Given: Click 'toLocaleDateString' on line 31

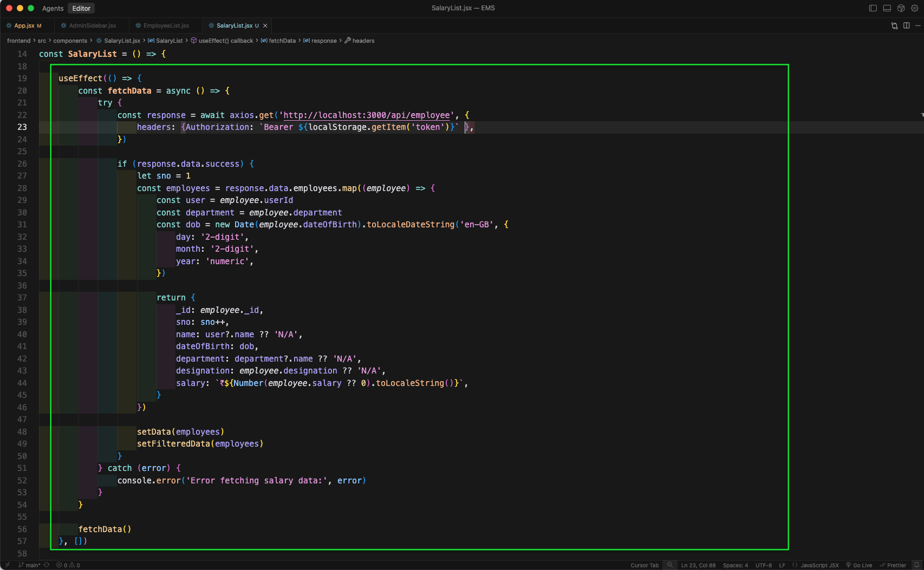Looking at the screenshot, I should [x=411, y=225].
